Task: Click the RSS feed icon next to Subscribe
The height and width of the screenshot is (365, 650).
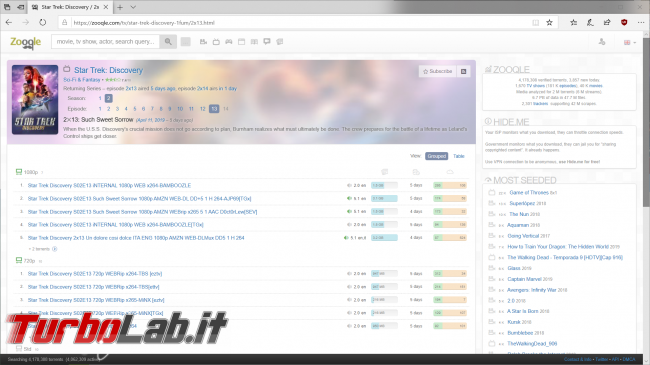Action: pyautogui.click(x=463, y=71)
